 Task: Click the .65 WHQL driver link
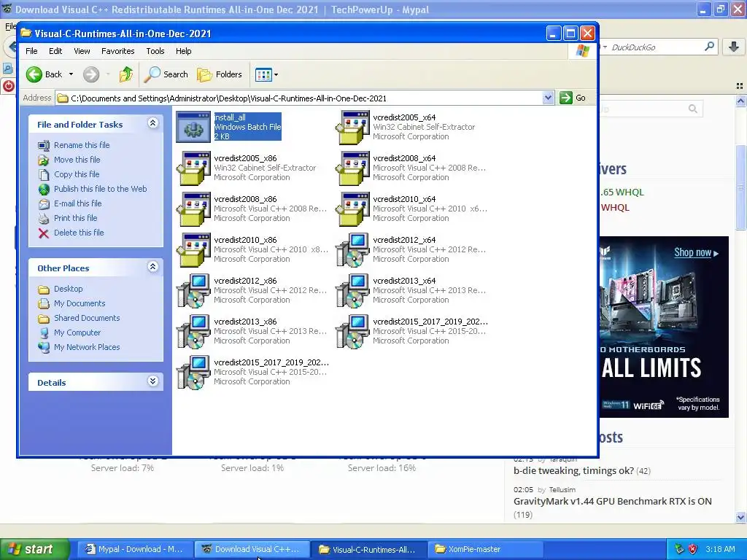(x=622, y=192)
